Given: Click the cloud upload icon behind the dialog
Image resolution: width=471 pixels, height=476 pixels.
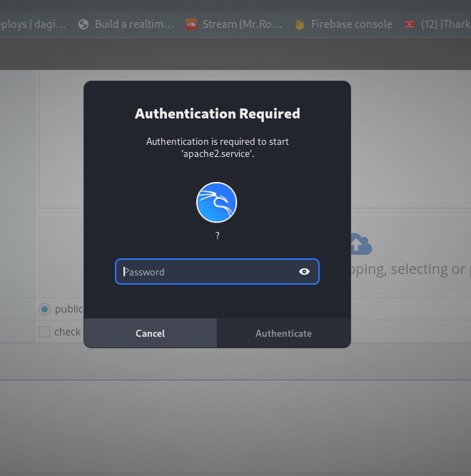Looking at the screenshot, I should tap(360, 244).
